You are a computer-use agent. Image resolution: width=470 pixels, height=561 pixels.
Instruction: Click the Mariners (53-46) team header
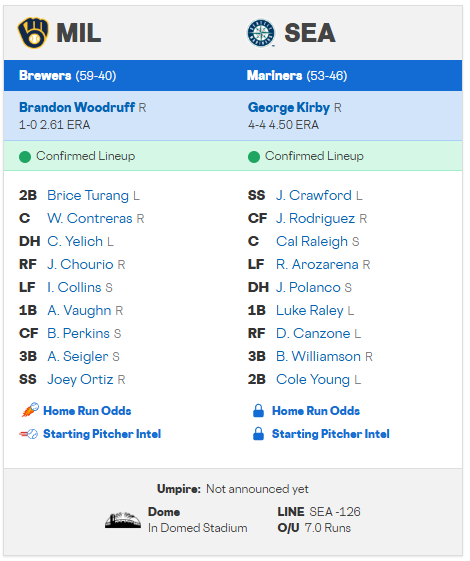tap(297, 75)
